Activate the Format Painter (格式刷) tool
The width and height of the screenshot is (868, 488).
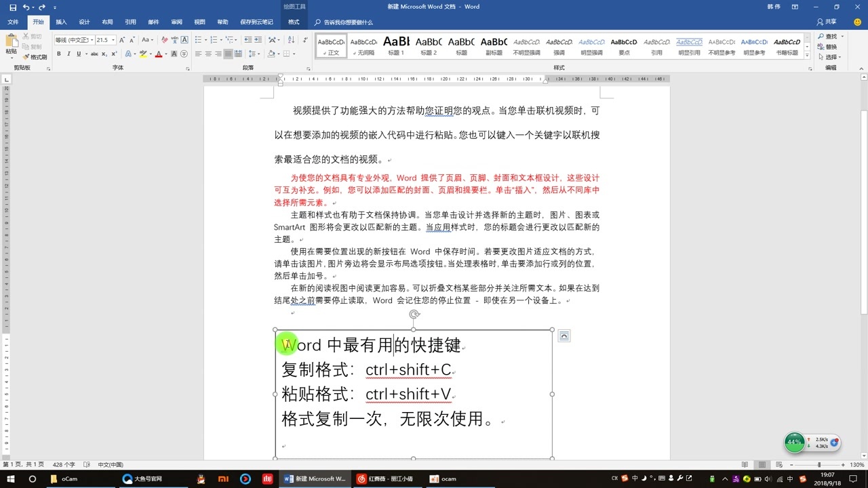pyautogui.click(x=35, y=57)
